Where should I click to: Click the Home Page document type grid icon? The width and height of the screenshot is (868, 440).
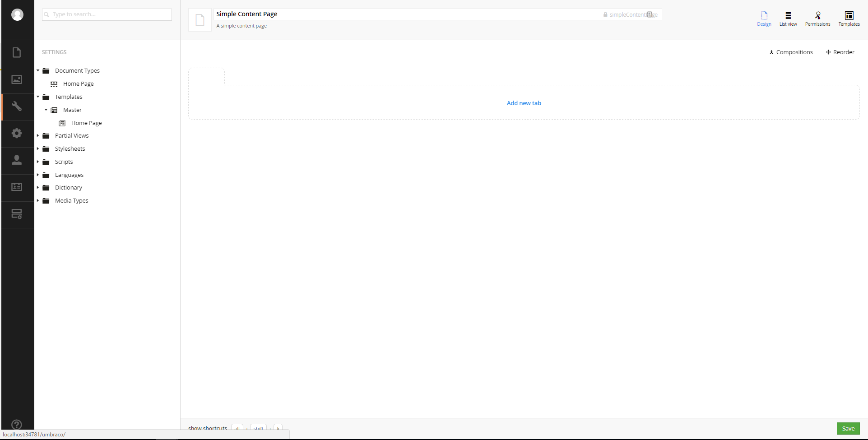[54, 84]
